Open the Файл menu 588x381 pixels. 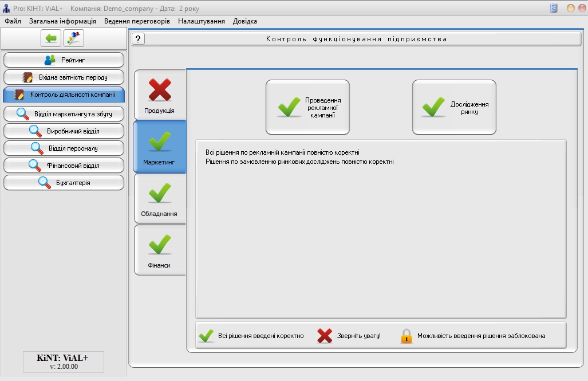click(x=13, y=21)
